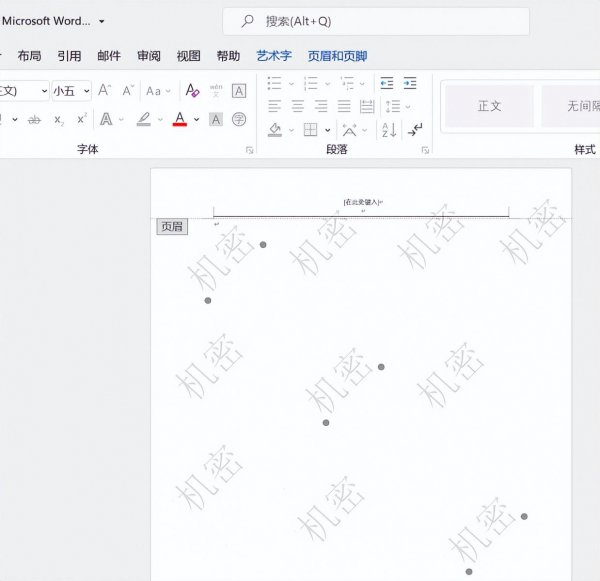Expand the font color dropdown arrow
The image size is (600, 581).
point(196,119)
